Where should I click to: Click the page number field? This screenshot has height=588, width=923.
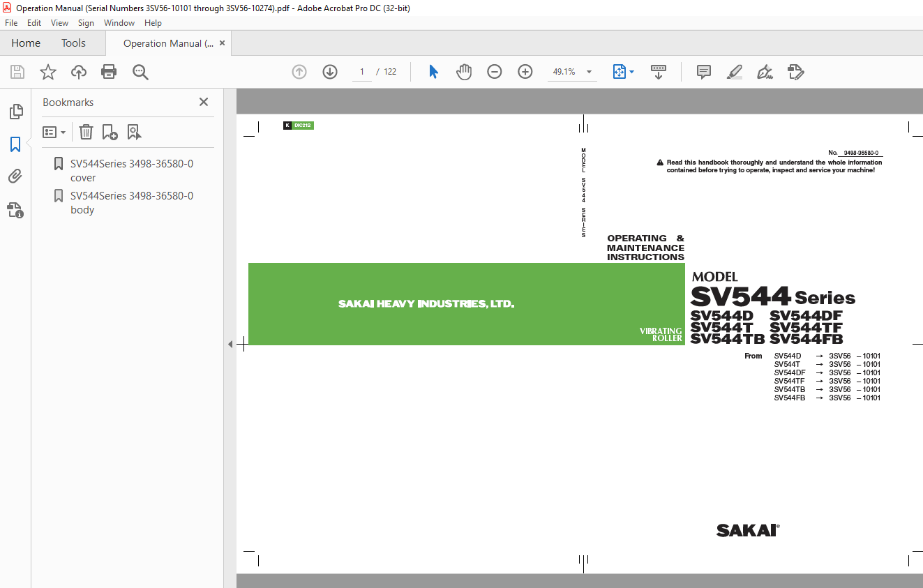362,72
